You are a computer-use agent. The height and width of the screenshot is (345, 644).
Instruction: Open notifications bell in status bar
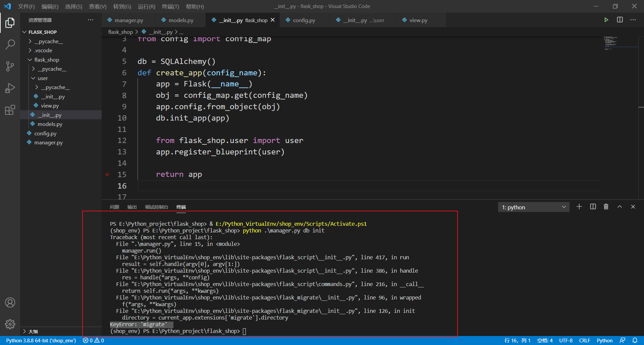635,340
